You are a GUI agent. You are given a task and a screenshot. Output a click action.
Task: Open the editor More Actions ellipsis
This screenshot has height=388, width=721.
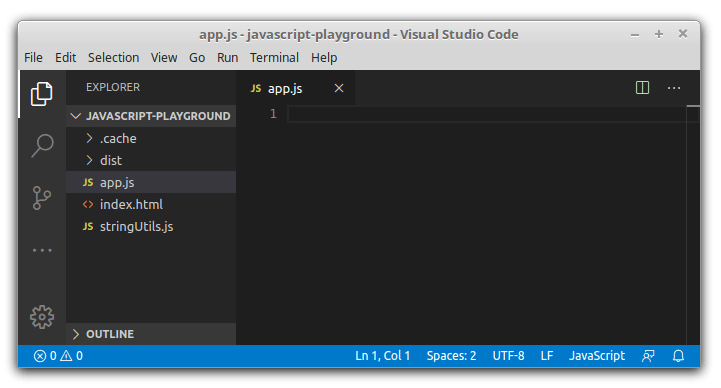[674, 88]
